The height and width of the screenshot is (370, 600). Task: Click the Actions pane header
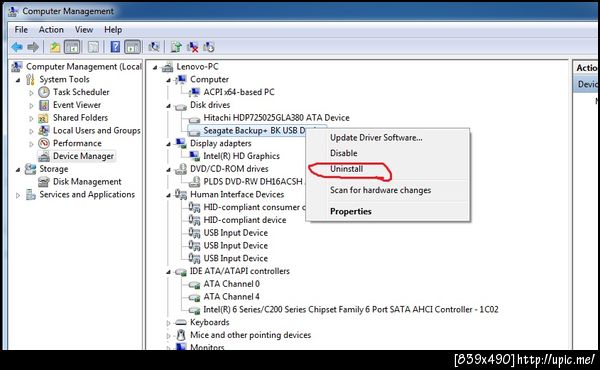pyautogui.click(x=586, y=68)
